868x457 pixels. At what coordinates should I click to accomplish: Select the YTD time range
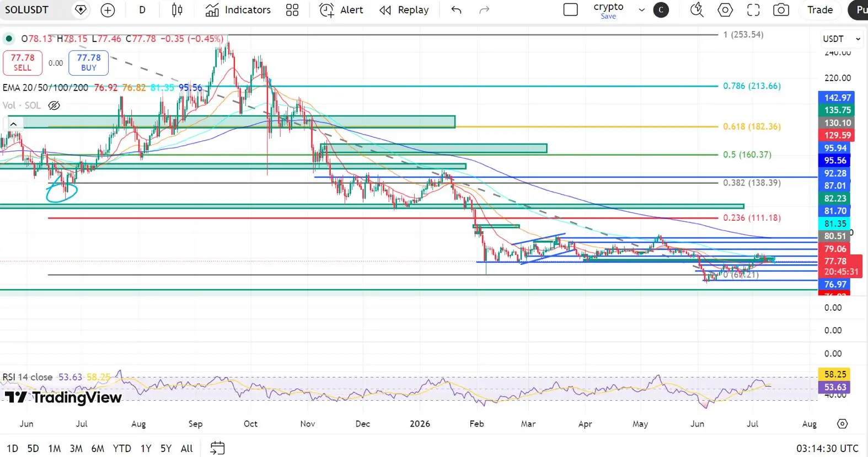122,448
